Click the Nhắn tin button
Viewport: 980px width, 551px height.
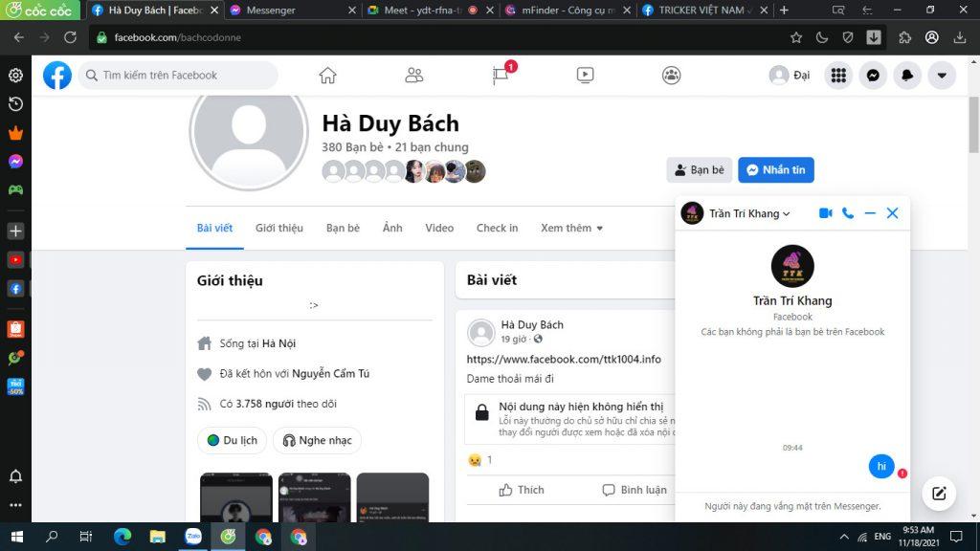(x=775, y=170)
